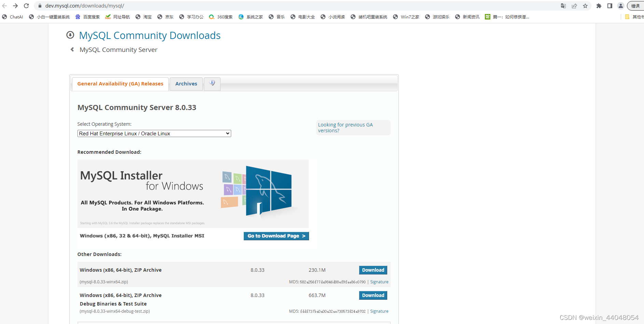Download the 663.7M Debug Binaries ZIP
644x324 pixels.
(x=373, y=295)
